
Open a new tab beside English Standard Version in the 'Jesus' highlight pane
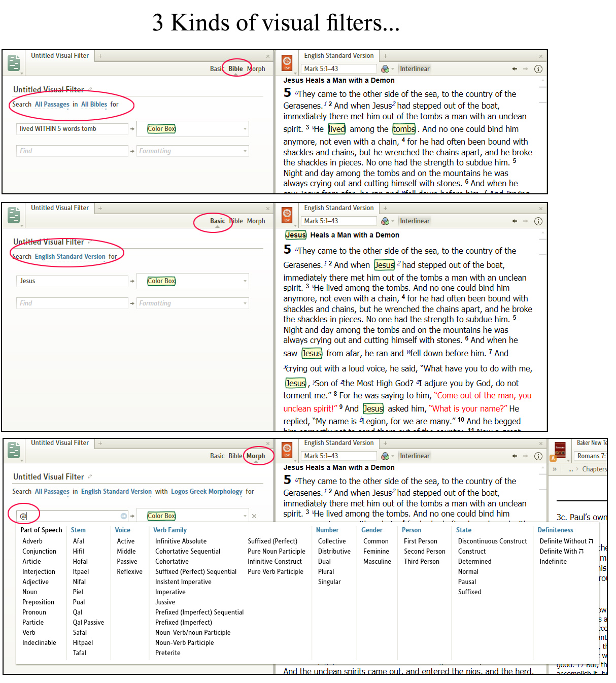pos(385,209)
